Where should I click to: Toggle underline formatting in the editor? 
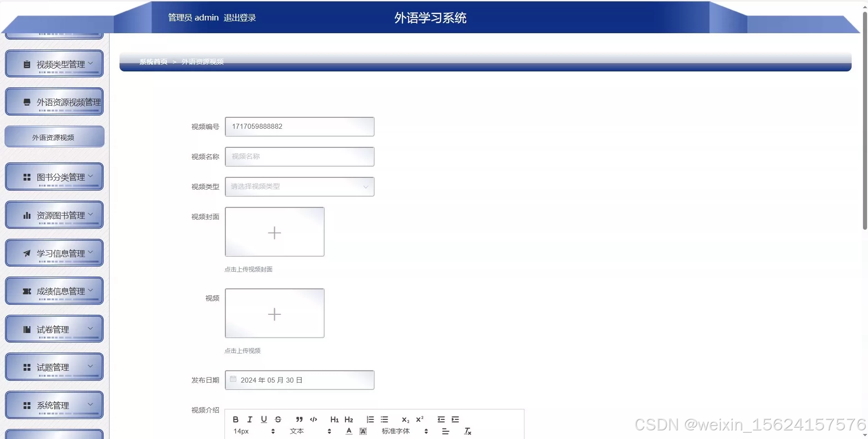[264, 419]
